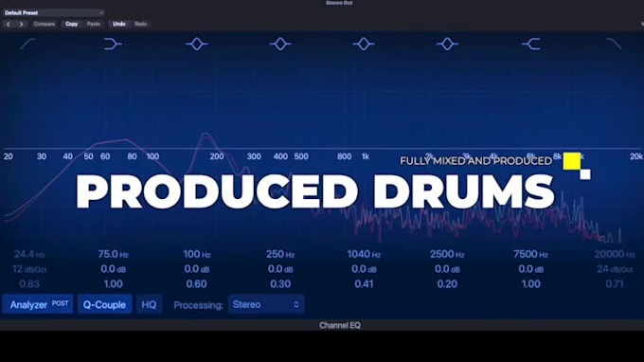Image resolution: width=644 pixels, height=362 pixels.
Task: Select the 100 Hz frequency value
Action: pos(197,254)
